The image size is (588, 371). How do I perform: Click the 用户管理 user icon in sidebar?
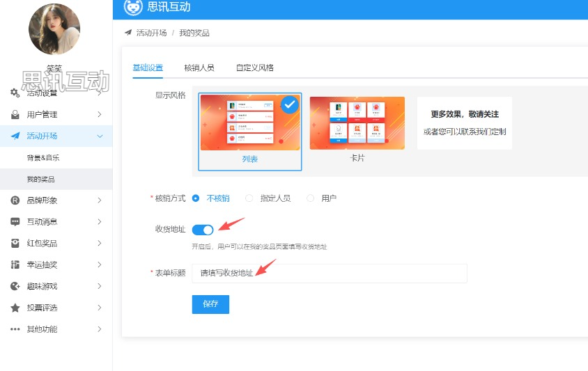15,115
